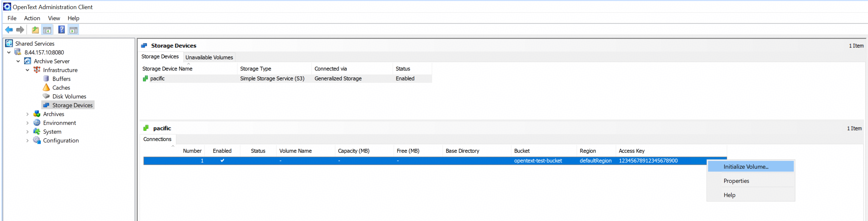
Task: Sort connections by Volume Name column
Action: [x=306, y=151]
